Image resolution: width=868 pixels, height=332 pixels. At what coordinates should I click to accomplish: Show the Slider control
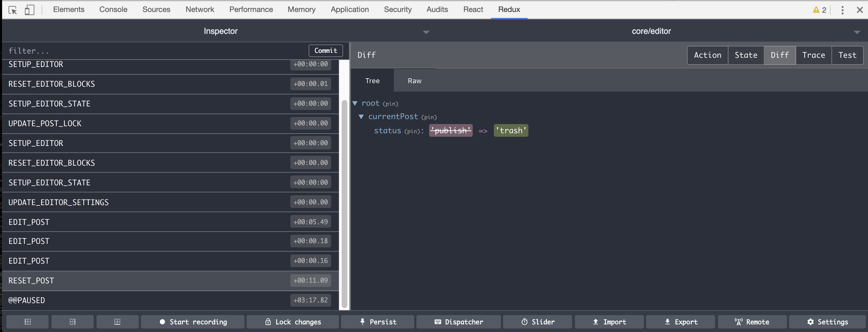pos(538,322)
